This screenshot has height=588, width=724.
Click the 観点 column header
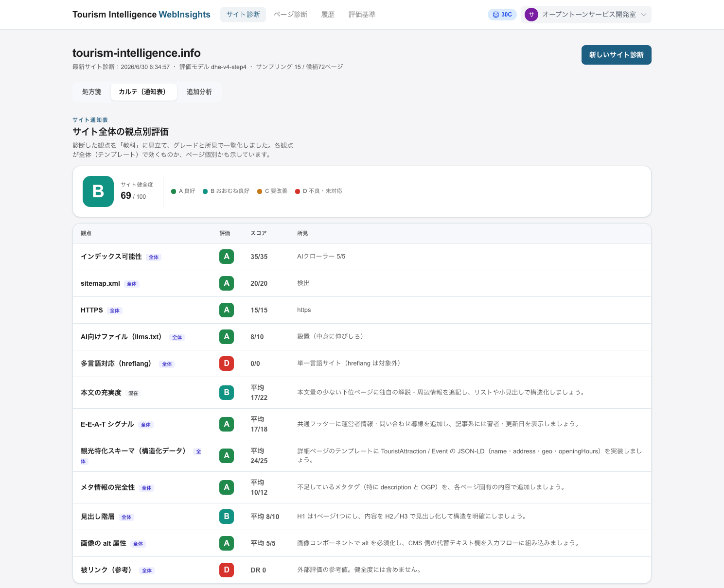86,233
